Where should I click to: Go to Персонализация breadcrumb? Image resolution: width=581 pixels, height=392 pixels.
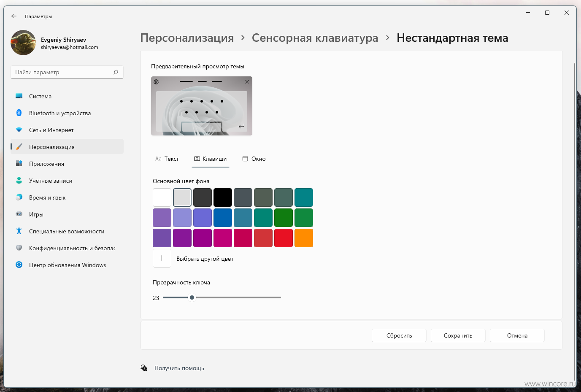pos(187,38)
